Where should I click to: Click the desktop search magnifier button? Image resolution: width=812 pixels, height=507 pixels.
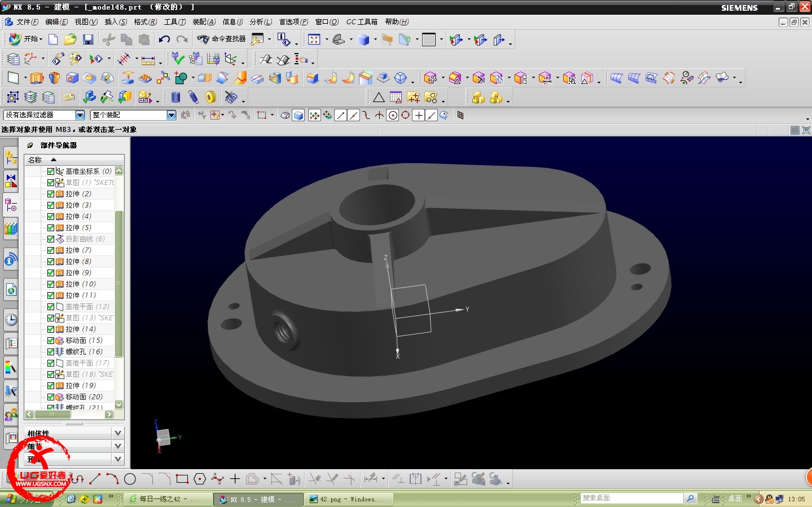(x=690, y=499)
